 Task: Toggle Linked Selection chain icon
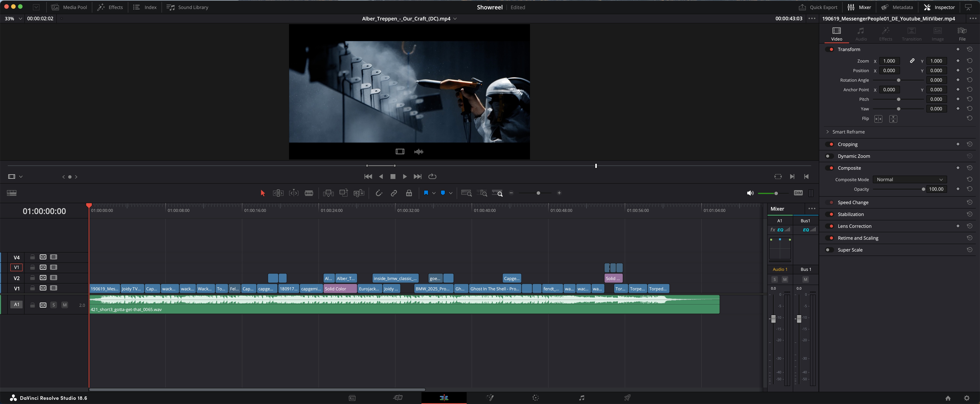(x=394, y=193)
